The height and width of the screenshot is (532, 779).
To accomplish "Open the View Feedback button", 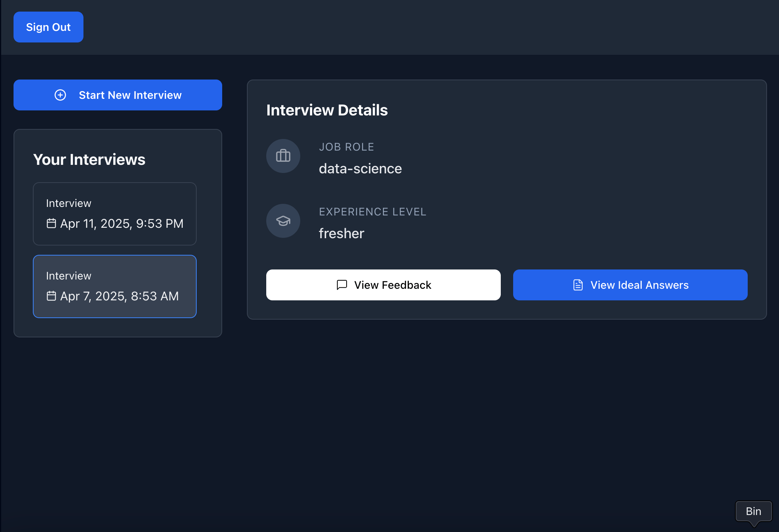I will pyautogui.click(x=383, y=285).
